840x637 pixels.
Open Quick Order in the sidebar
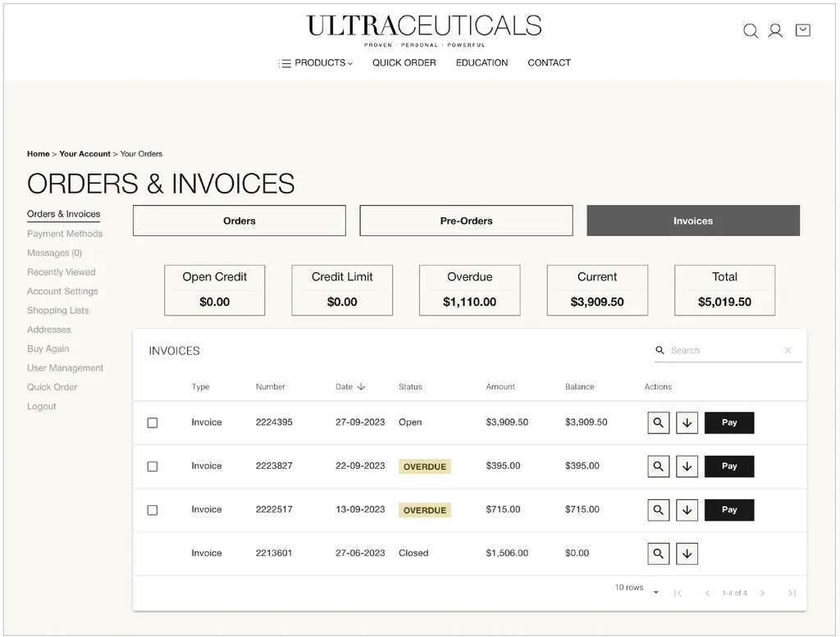[x=52, y=387]
